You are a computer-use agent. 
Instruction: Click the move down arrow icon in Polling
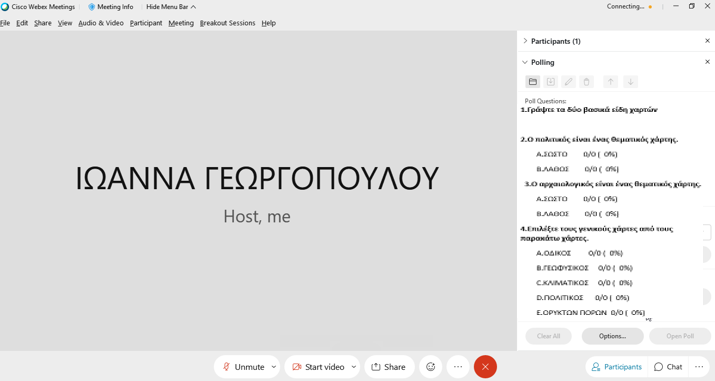[630, 82]
